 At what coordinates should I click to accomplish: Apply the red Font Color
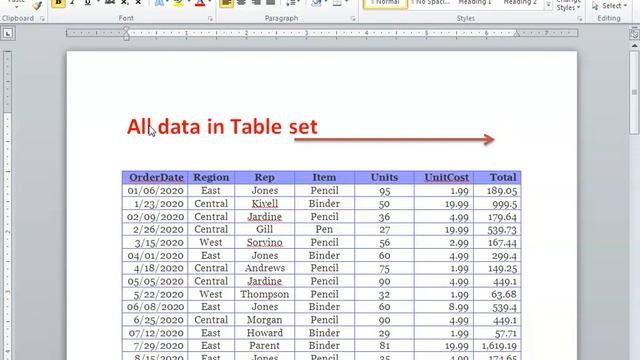click(200, 3)
